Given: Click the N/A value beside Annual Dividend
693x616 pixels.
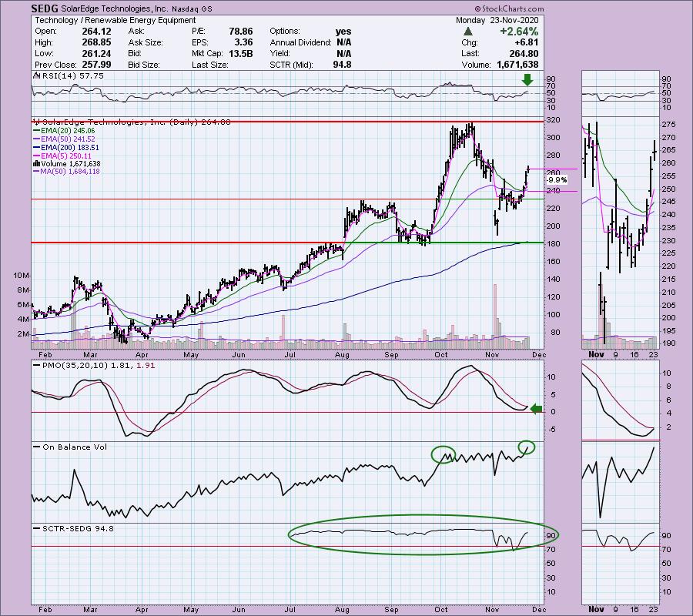Looking at the screenshot, I should coord(344,42).
